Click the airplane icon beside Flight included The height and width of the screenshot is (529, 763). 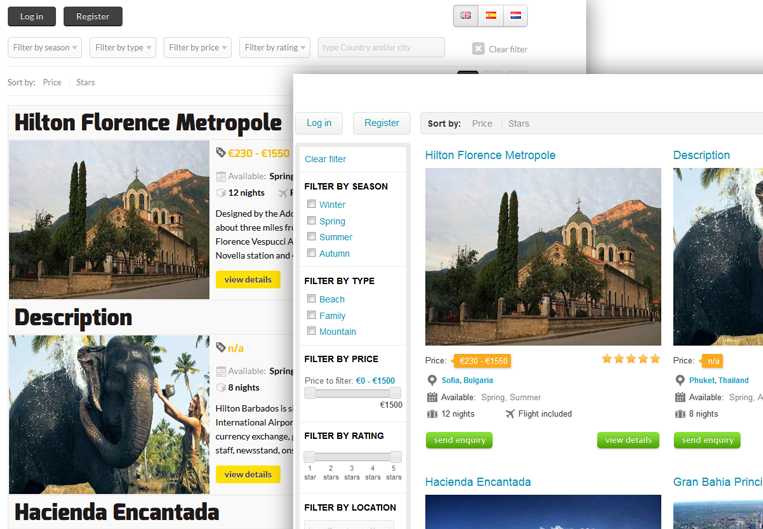click(x=509, y=414)
